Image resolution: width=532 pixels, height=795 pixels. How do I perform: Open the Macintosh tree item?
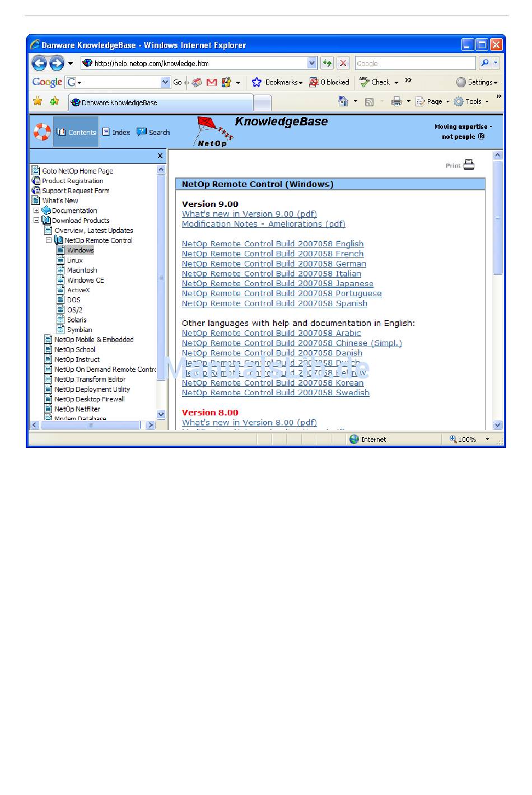[82, 270]
